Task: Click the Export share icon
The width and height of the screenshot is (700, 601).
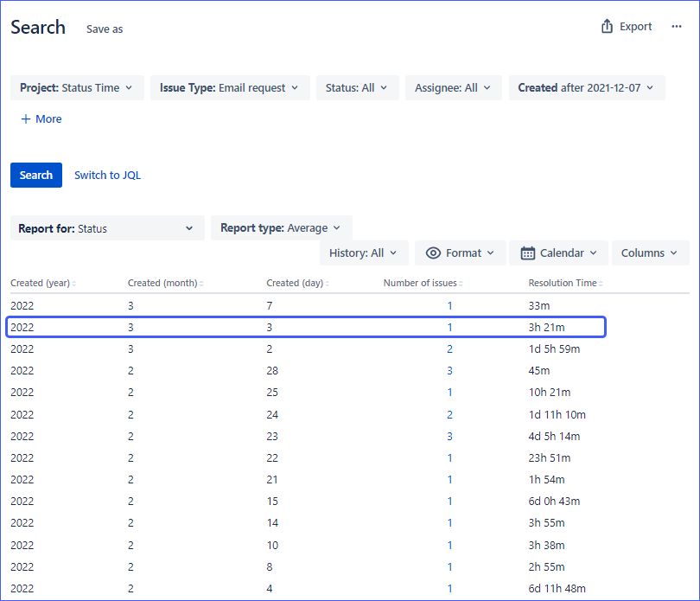Action: point(607,27)
